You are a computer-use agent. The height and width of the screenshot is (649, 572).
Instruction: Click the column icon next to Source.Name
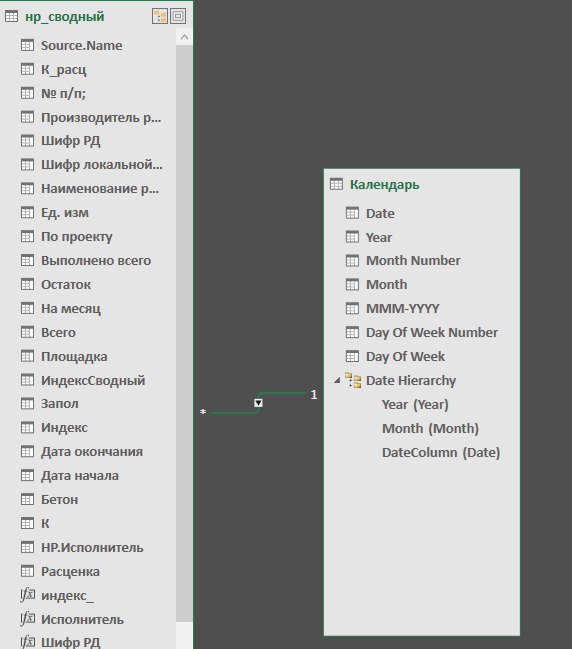click(x=27, y=45)
